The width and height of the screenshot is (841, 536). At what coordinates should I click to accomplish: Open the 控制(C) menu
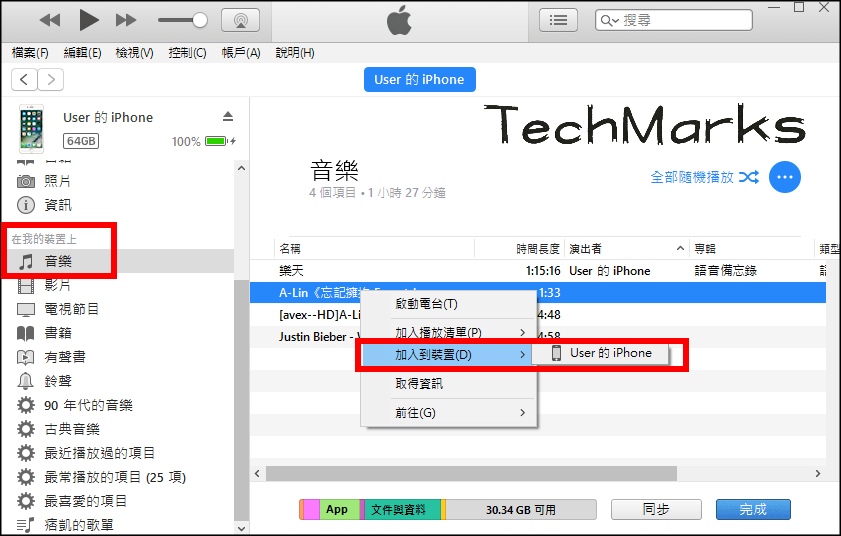point(187,53)
